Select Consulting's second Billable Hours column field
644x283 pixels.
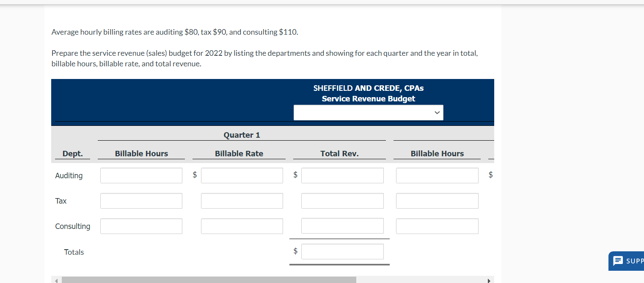coord(437,226)
